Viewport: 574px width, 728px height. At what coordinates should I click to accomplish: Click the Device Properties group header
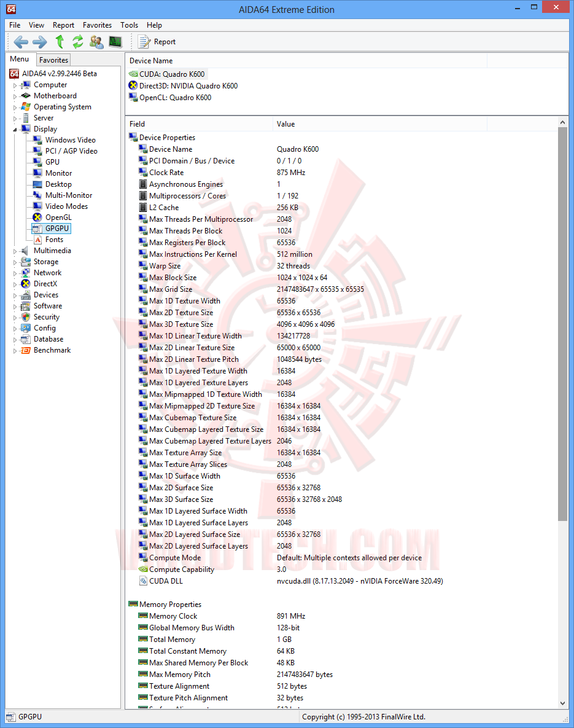pos(167,138)
